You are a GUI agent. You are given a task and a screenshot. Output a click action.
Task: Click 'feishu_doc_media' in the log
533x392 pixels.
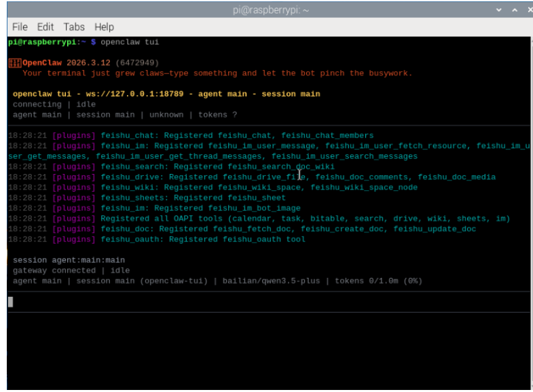[x=456, y=177]
